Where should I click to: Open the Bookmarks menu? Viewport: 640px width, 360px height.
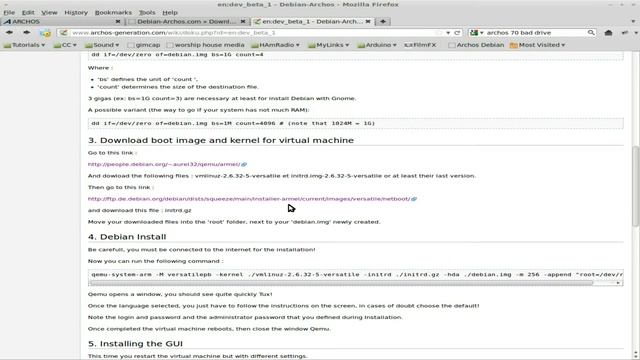[x=113, y=13]
